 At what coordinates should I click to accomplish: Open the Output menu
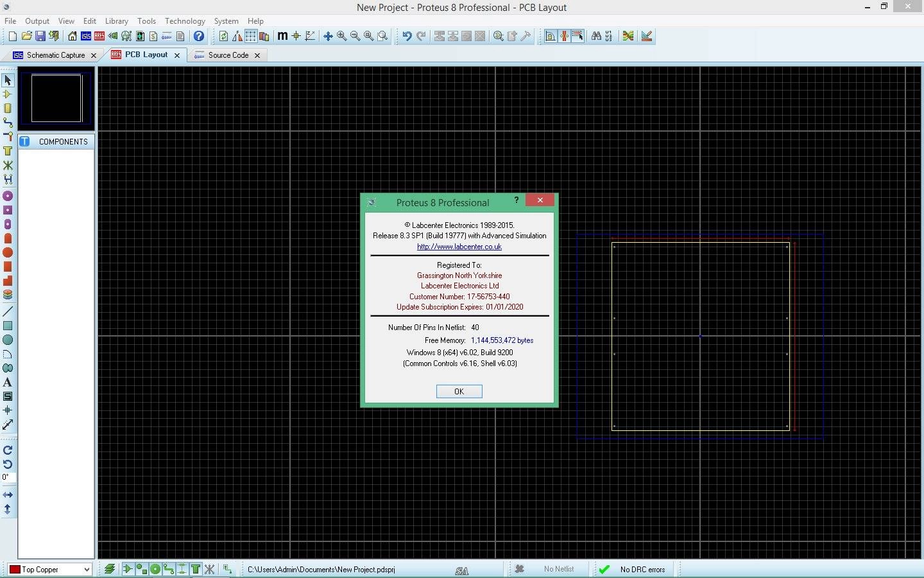(x=37, y=21)
